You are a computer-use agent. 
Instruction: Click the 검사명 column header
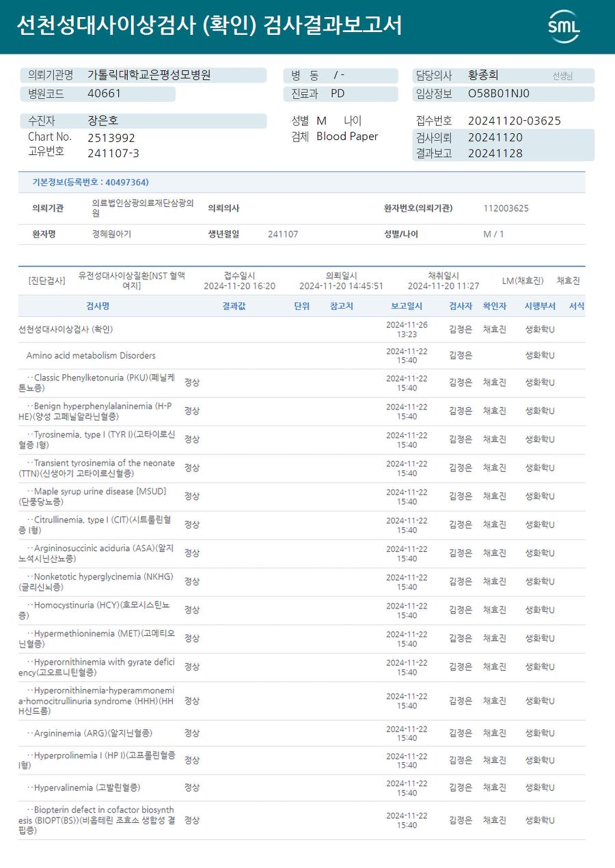(98, 306)
